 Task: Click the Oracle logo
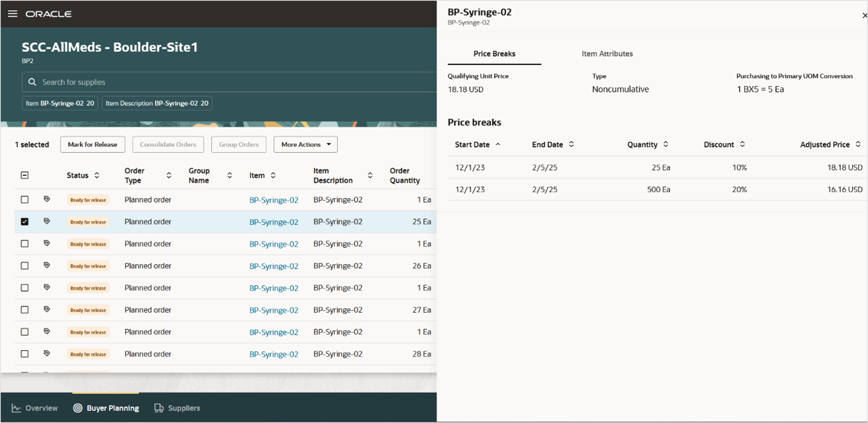(48, 14)
